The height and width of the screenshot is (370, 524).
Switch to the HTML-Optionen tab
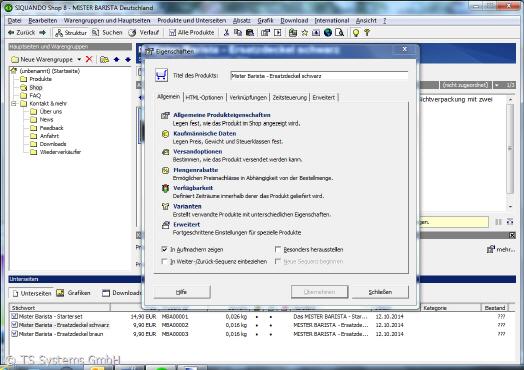point(204,98)
